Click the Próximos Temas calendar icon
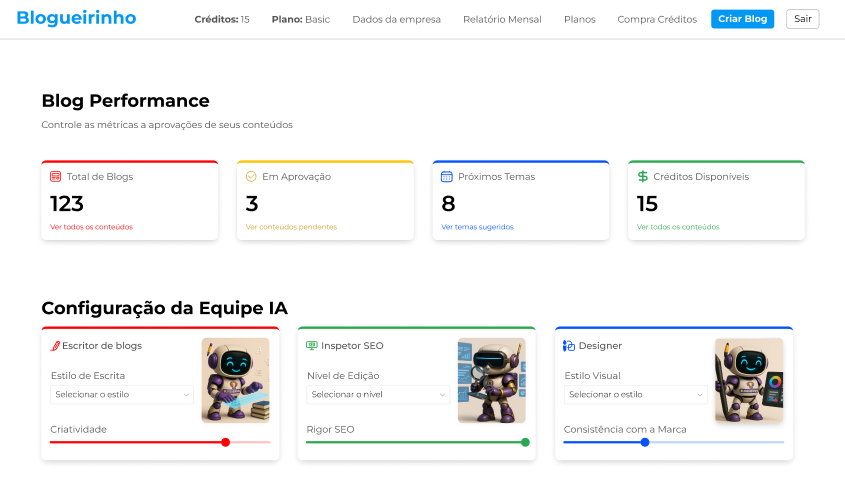 click(447, 176)
